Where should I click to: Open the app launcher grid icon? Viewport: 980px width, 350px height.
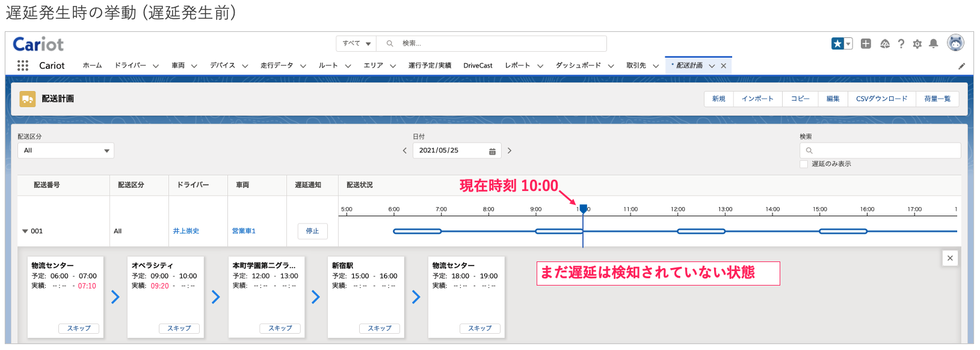tap(22, 66)
